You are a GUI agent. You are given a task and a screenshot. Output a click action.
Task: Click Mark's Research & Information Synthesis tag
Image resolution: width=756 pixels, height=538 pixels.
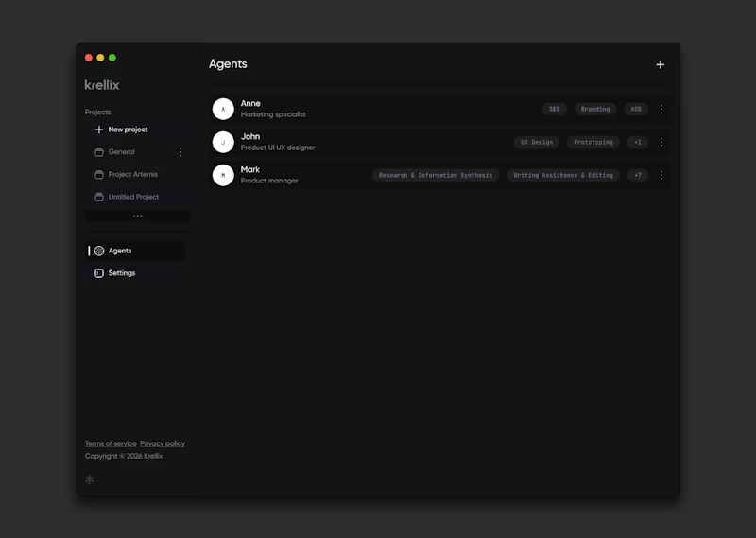[436, 175]
